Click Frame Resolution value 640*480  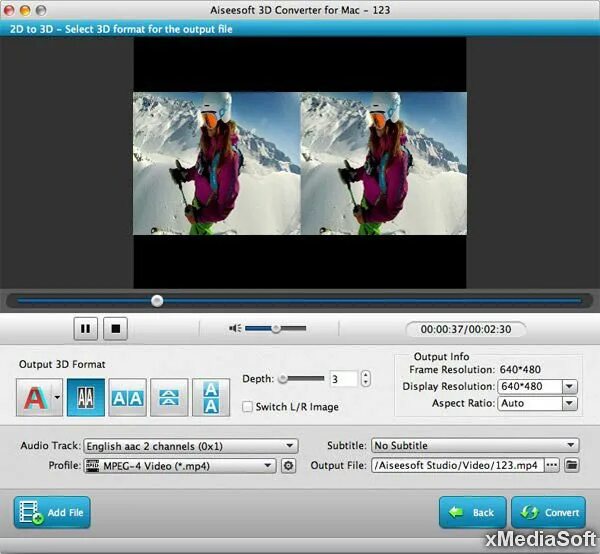coord(520,370)
